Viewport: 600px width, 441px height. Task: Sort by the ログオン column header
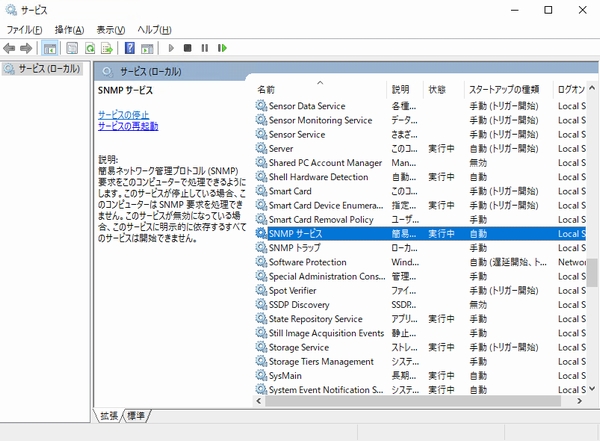click(569, 90)
